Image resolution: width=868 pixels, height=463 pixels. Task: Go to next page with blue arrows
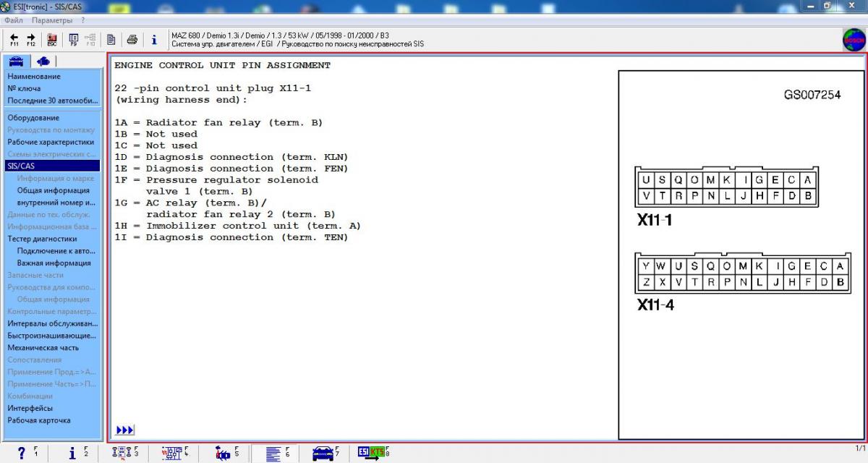coord(124,430)
